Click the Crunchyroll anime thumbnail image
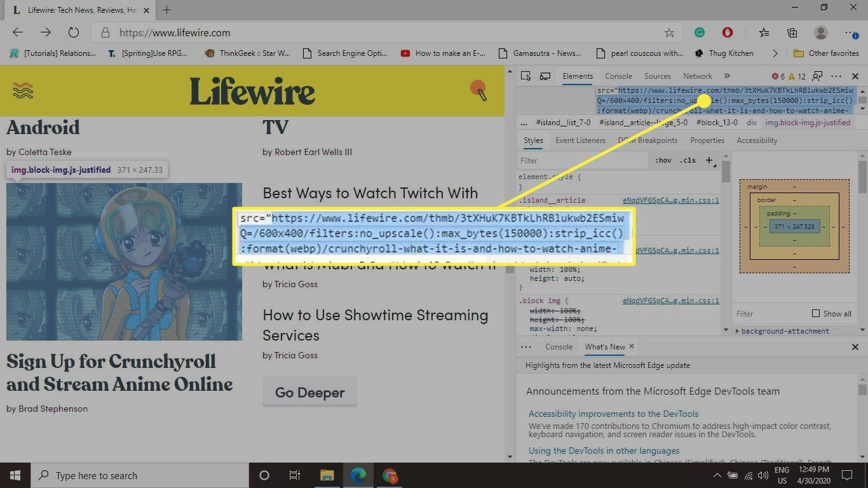The image size is (868, 488). tap(124, 262)
